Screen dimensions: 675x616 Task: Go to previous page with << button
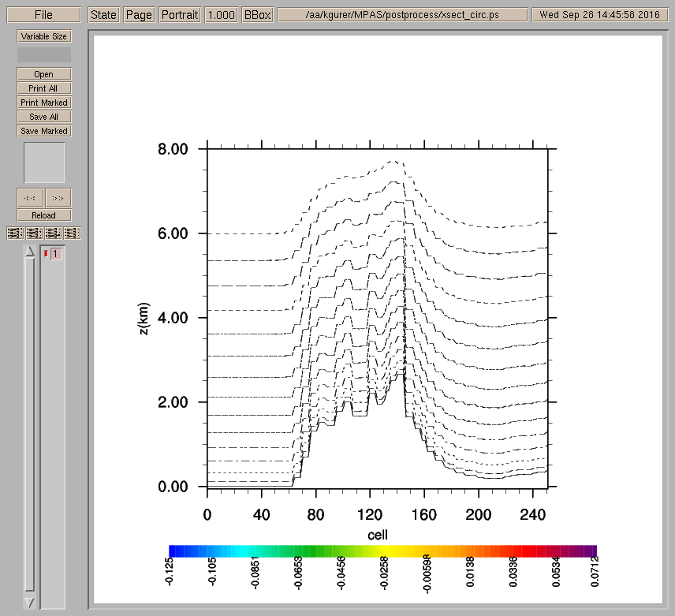30,198
